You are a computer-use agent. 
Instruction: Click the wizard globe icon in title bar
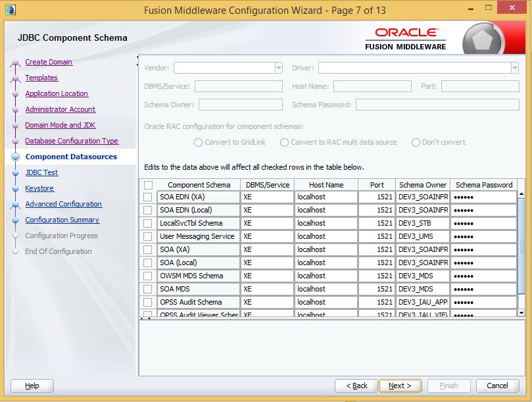(x=10, y=9)
